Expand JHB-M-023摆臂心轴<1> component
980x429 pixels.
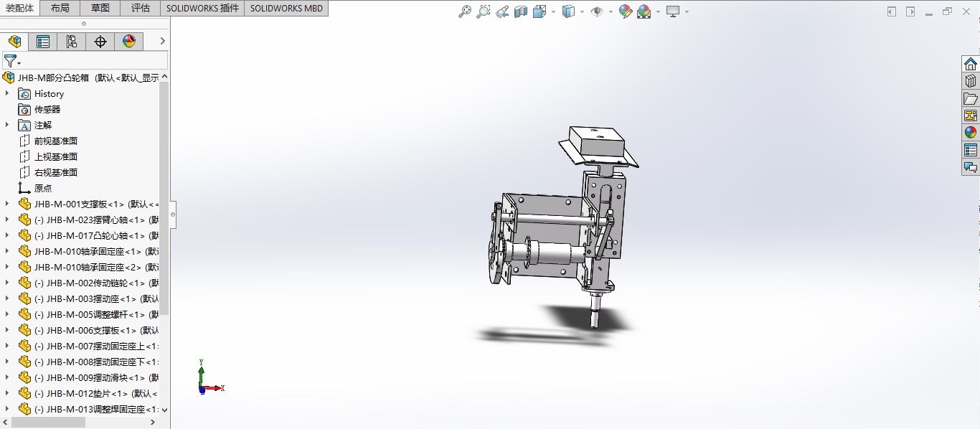click(7, 220)
